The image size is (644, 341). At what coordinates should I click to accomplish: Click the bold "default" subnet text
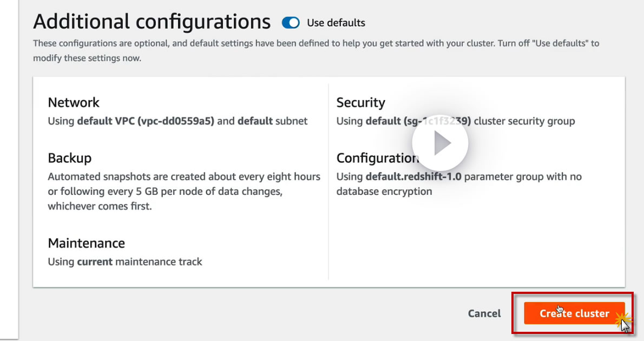(x=255, y=121)
